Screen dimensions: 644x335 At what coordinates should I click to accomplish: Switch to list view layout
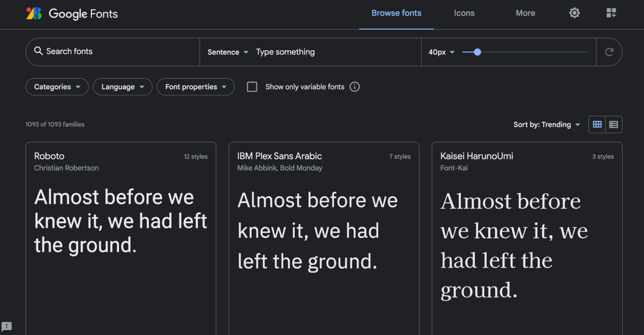coord(614,125)
